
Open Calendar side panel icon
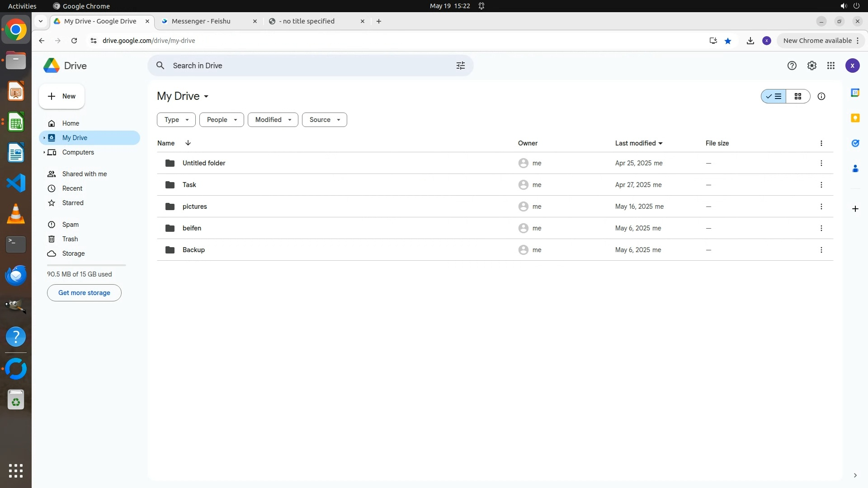point(855,93)
